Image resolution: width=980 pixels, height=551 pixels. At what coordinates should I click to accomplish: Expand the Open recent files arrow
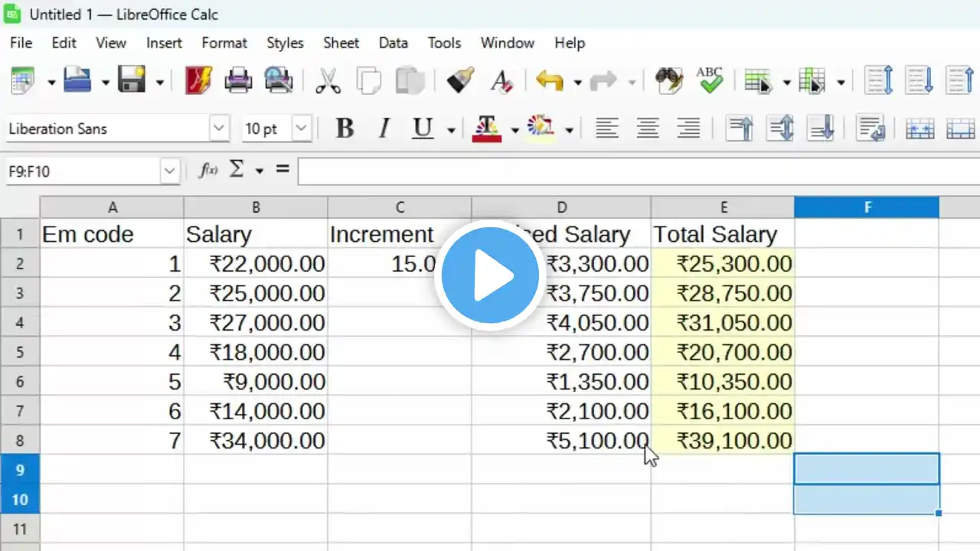[105, 82]
